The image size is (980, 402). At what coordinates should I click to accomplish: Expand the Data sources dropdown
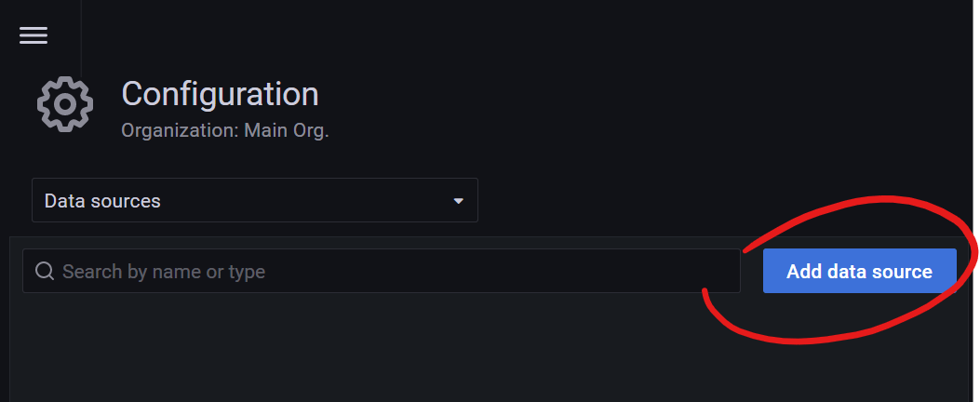click(x=255, y=200)
